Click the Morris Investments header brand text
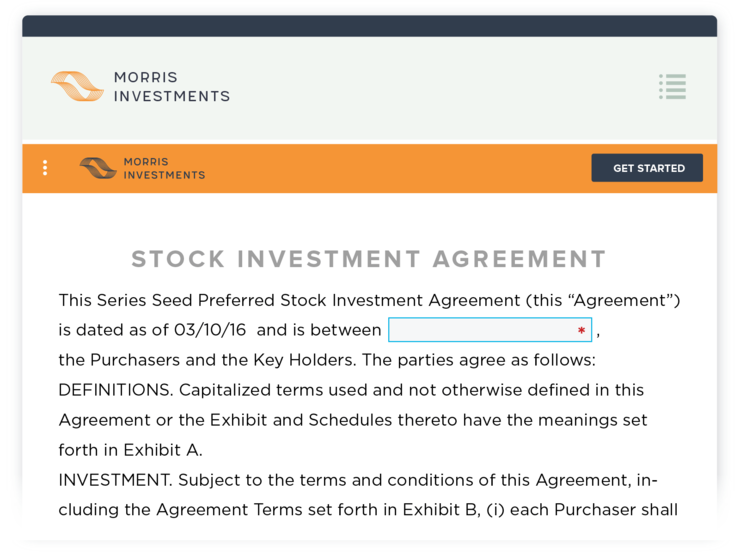Viewport: 740px width, 555px height. pos(171,87)
